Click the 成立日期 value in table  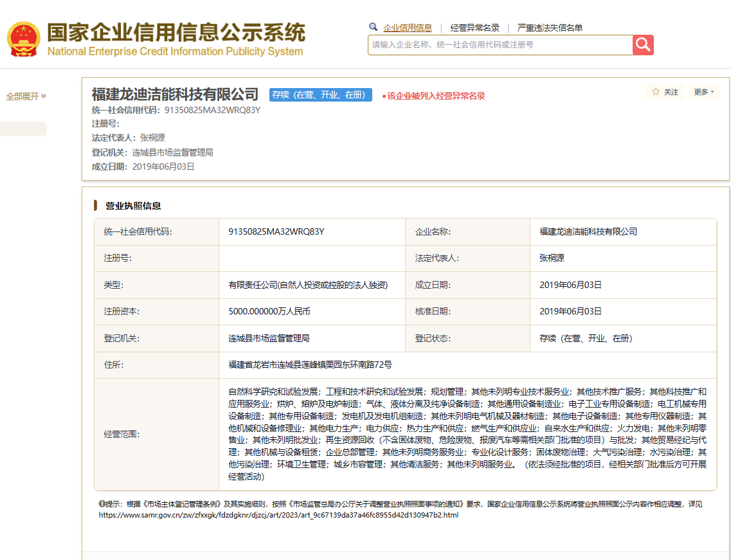pyautogui.click(x=570, y=285)
